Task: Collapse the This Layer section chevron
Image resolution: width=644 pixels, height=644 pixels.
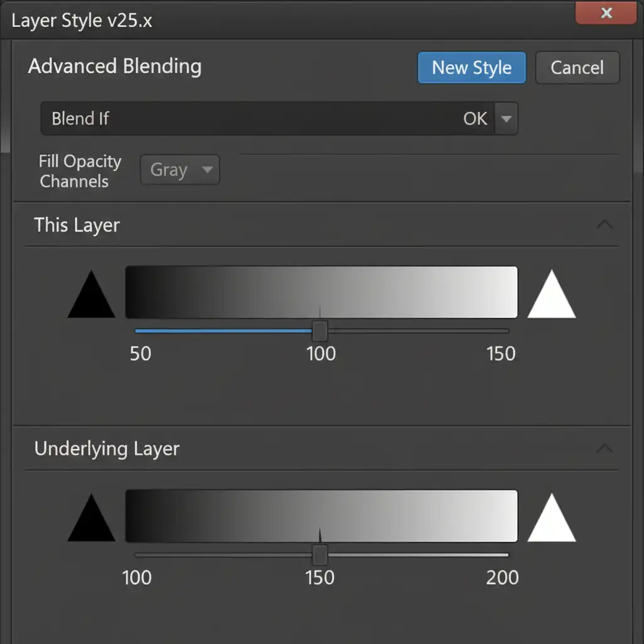Action: point(604,225)
